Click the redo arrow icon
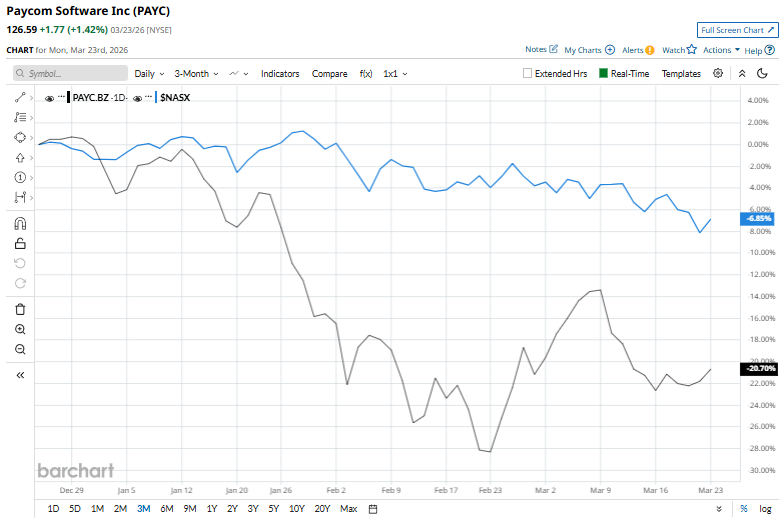This screenshot has width=780, height=521. coord(20,283)
